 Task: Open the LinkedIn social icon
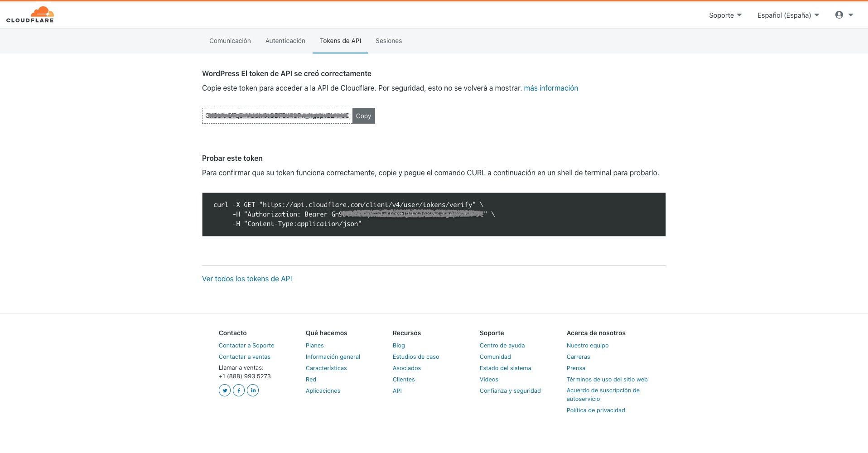[x=253, y=390]
